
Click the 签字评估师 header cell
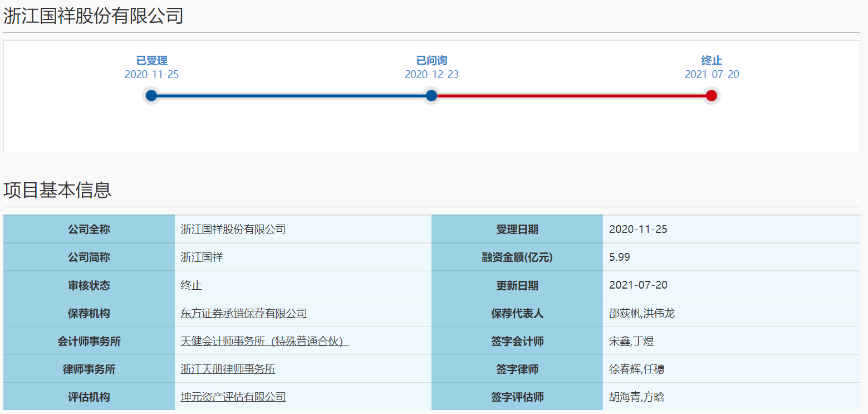coord(517,397)
